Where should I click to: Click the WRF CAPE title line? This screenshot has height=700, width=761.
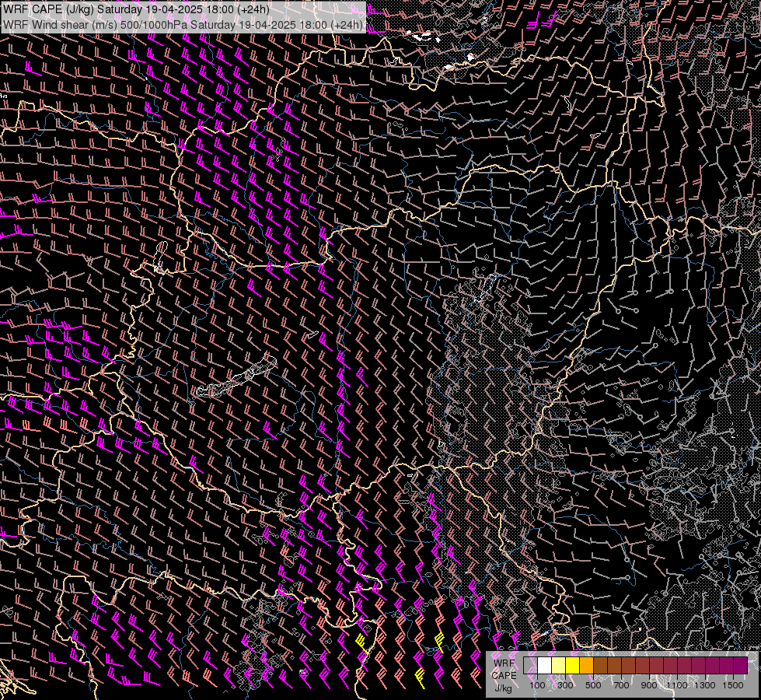click(136, 9)
